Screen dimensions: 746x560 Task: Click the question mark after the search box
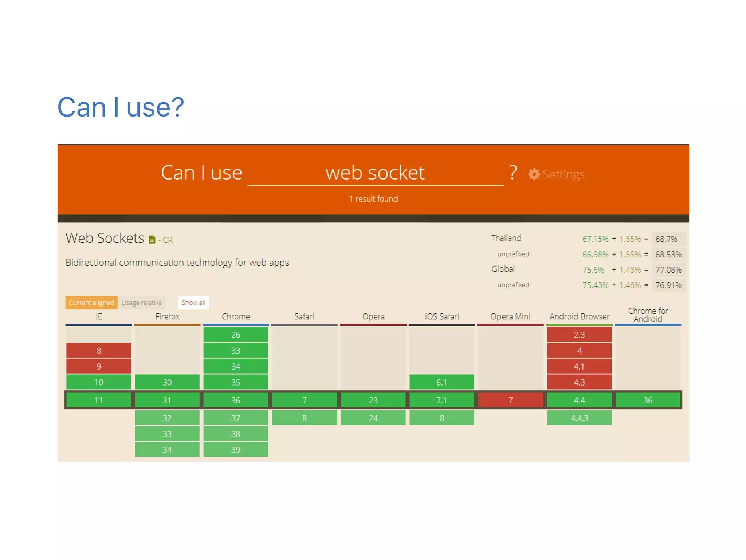tap(513, 173)
